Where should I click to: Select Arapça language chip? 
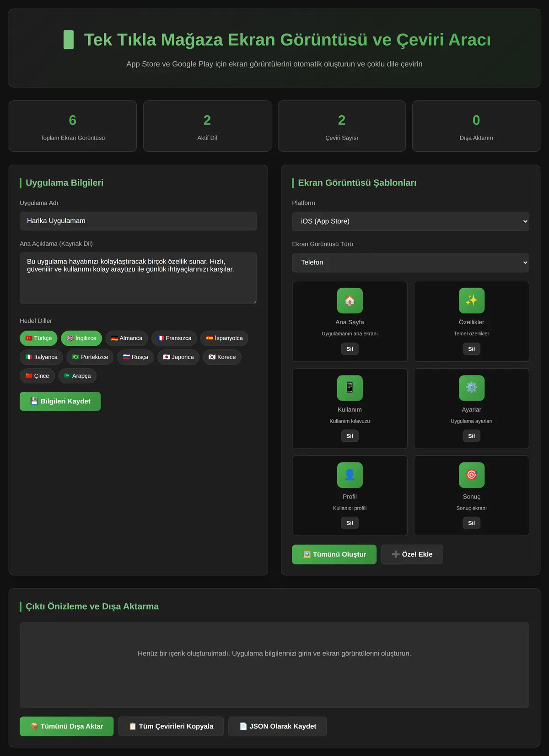point(77,375)
